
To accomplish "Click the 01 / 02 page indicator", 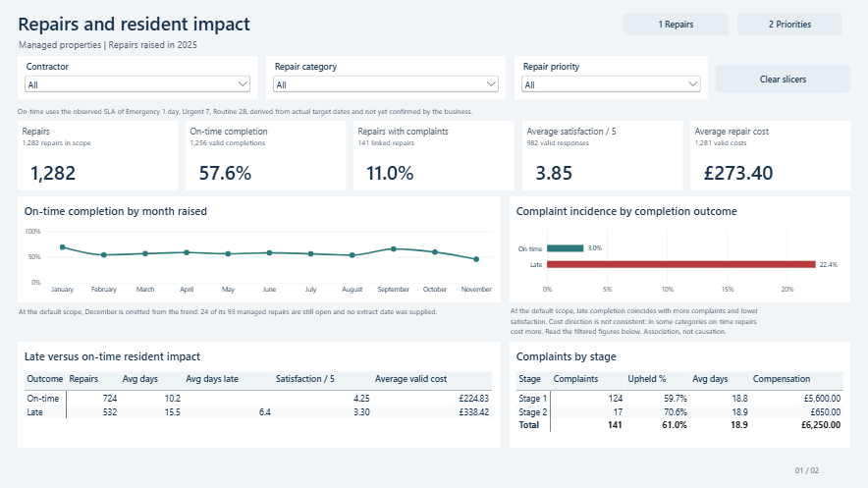I will (806, 470).
